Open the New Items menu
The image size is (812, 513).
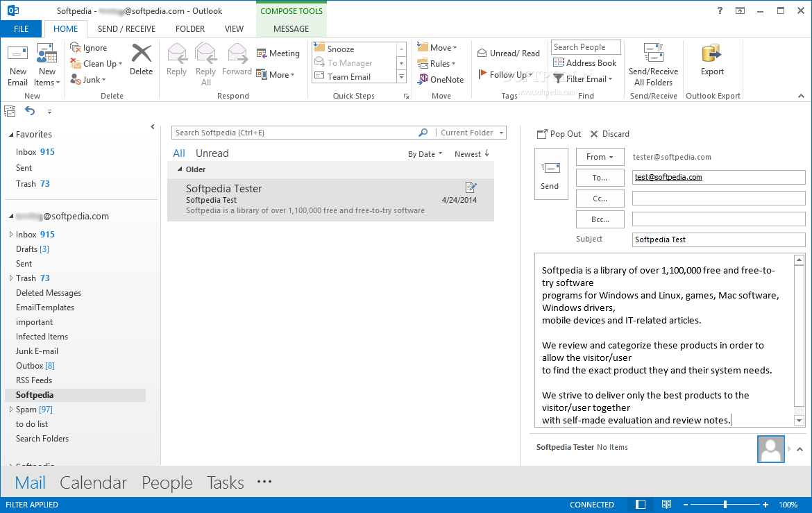click(x=46, y=66)
